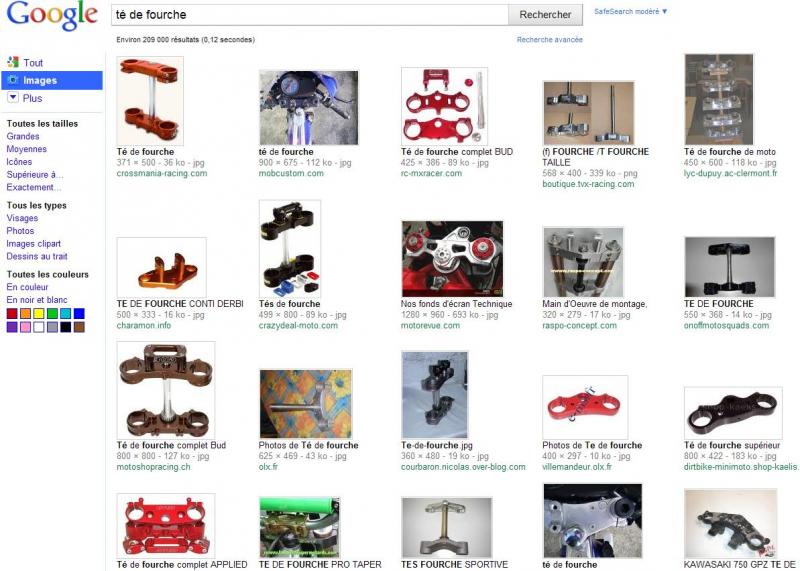Select the Tout search icon

13,62
